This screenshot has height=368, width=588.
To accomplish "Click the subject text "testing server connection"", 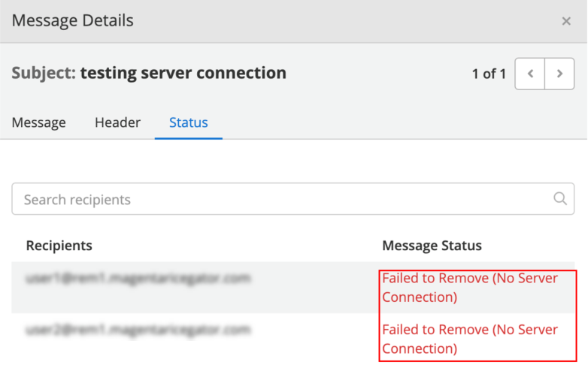I will click(183, 73).
